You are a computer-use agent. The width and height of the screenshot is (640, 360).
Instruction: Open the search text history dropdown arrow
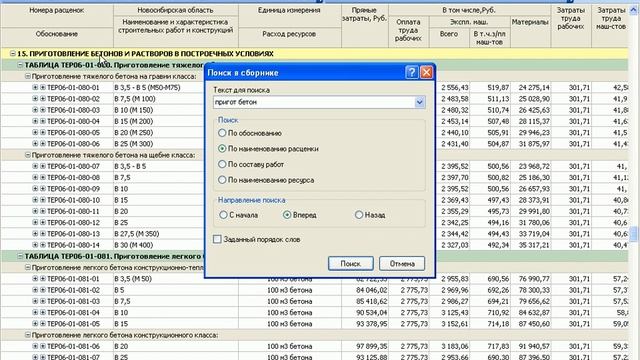click(420, 102)
